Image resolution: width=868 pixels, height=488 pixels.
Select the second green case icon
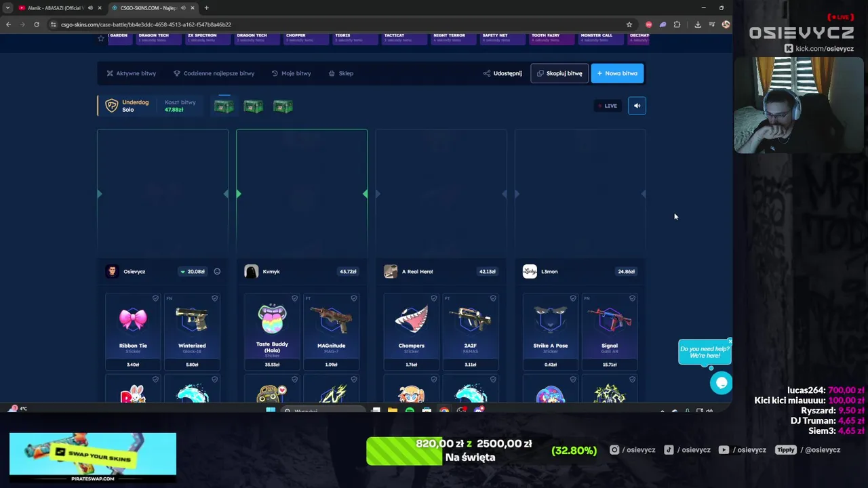coord(253,106)
